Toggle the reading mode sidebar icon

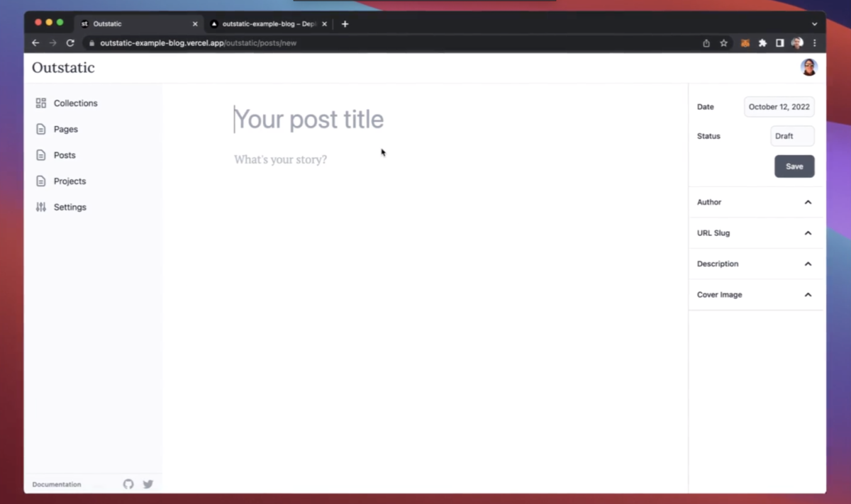(x=779, y=43)
